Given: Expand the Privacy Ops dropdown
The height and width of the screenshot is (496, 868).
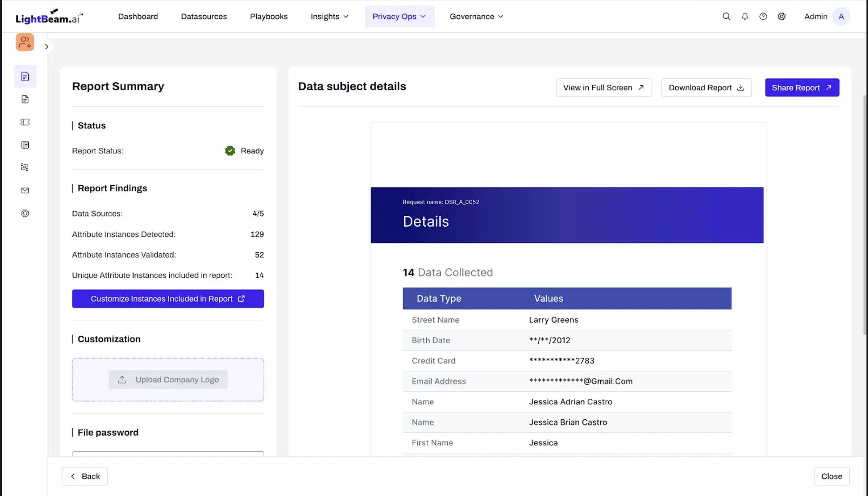Looking at the screenshot, I should (399, 16).
